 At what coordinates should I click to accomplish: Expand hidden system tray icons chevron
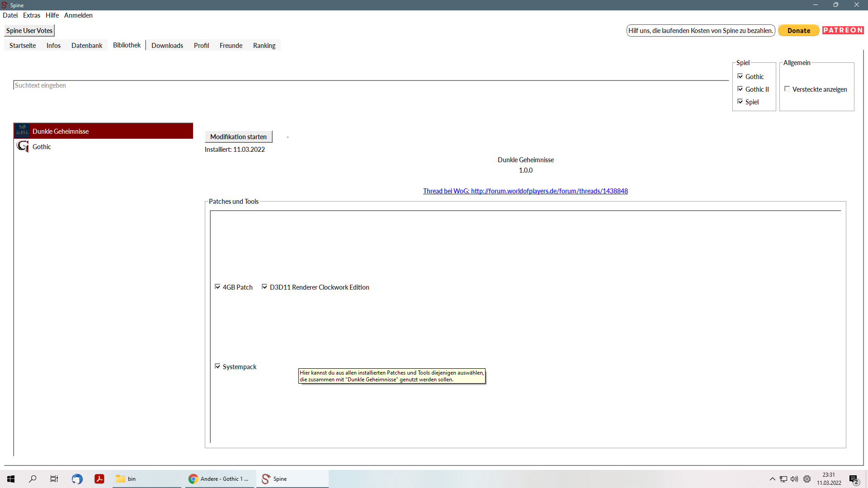click(x=772, y=479)
